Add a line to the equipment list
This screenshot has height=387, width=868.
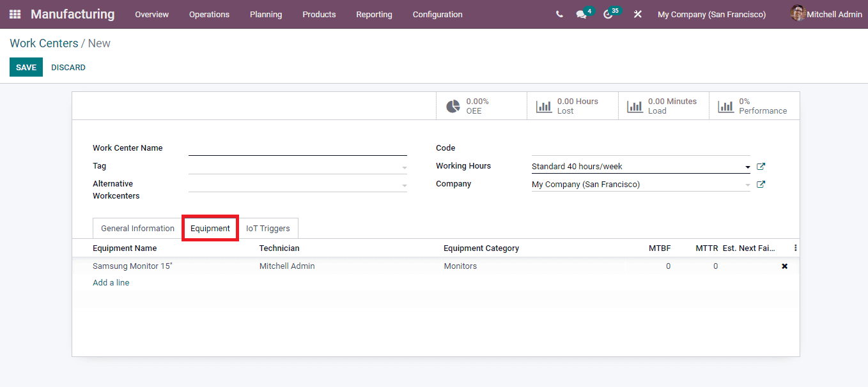point(111,282)
